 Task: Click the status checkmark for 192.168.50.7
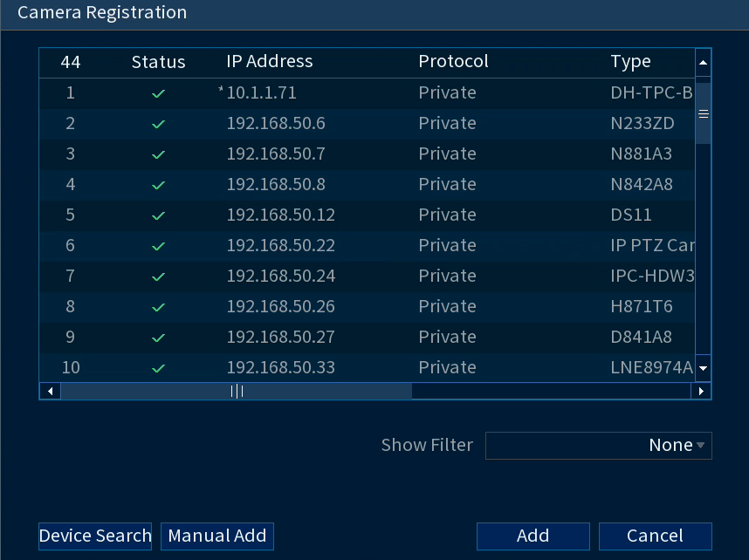[x=158, y=154]
